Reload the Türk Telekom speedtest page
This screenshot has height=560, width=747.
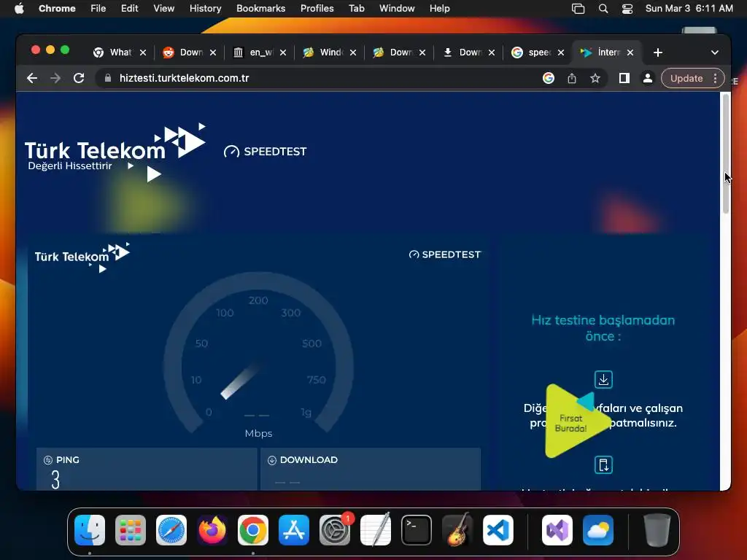click(x=79, y=78)
